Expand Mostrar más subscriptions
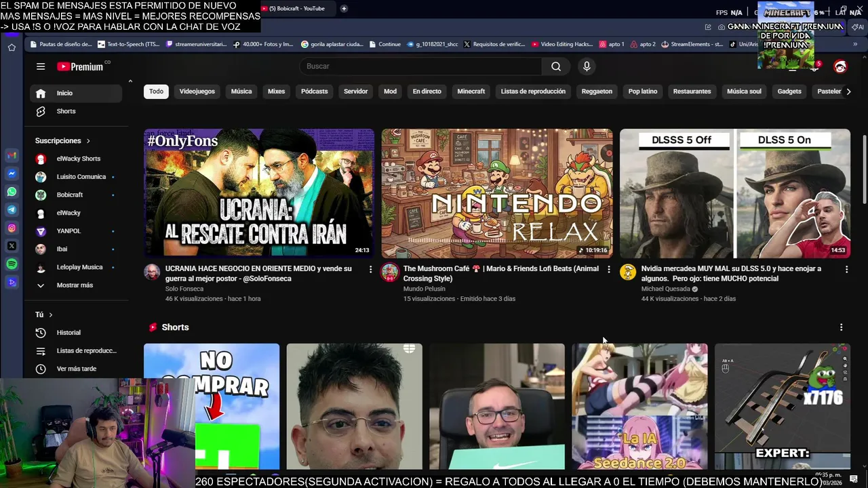Viewport: 868px width, 488px height. tap(76, 285)
